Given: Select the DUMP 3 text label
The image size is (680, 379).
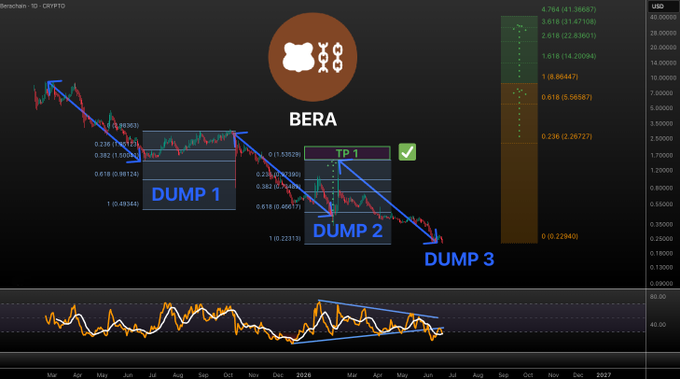Looking at the screenshot, I should 459,259.
